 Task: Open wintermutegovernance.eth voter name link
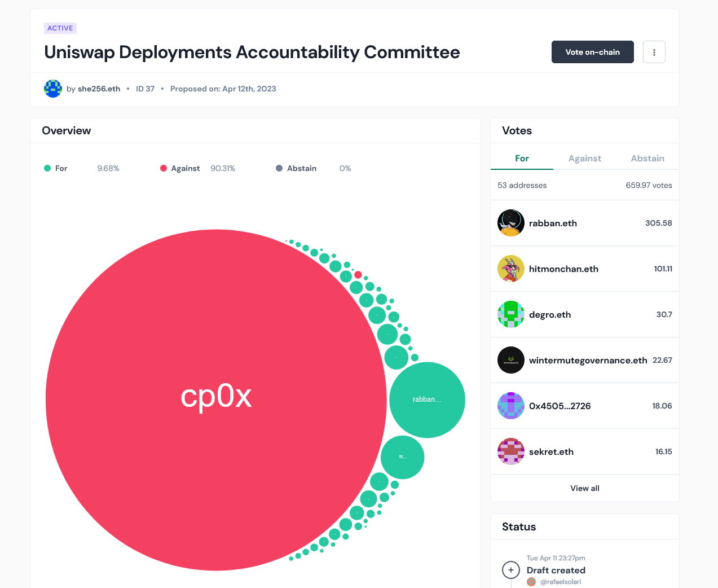(588, 360)
